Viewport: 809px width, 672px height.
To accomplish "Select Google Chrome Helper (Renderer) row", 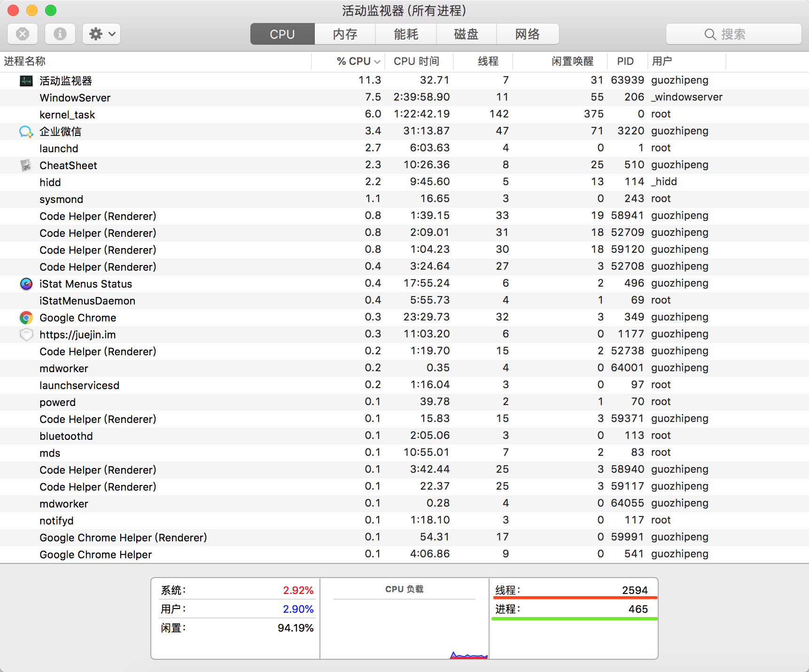I will click(404, 538).
